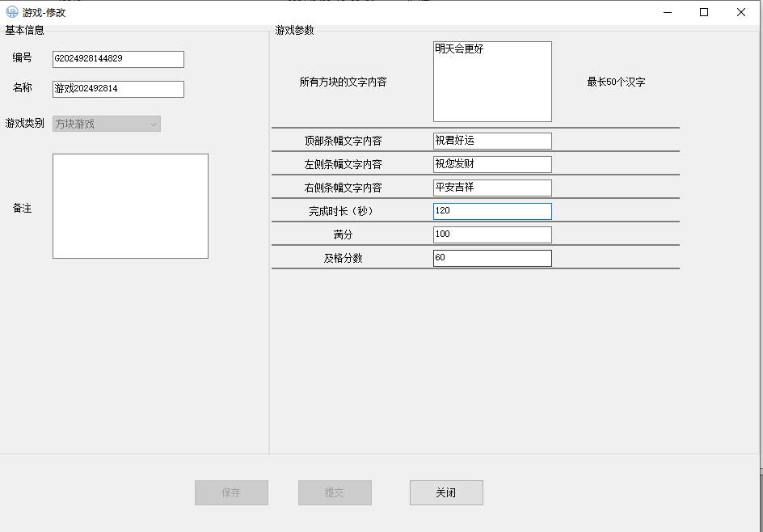This screenshot has height=532, width=763.
Task: Click the 基本信息 group title
Action: pyautogui.click(x=24, y=30)
